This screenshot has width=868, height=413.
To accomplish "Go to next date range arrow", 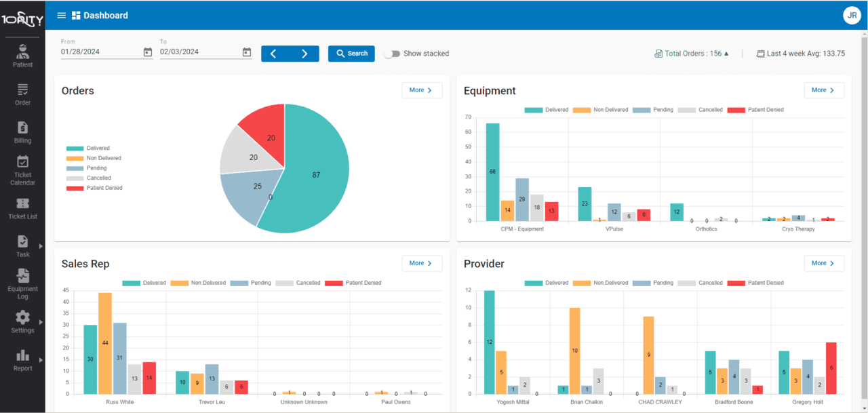I will pyautogui.click(x=304, y=54).
